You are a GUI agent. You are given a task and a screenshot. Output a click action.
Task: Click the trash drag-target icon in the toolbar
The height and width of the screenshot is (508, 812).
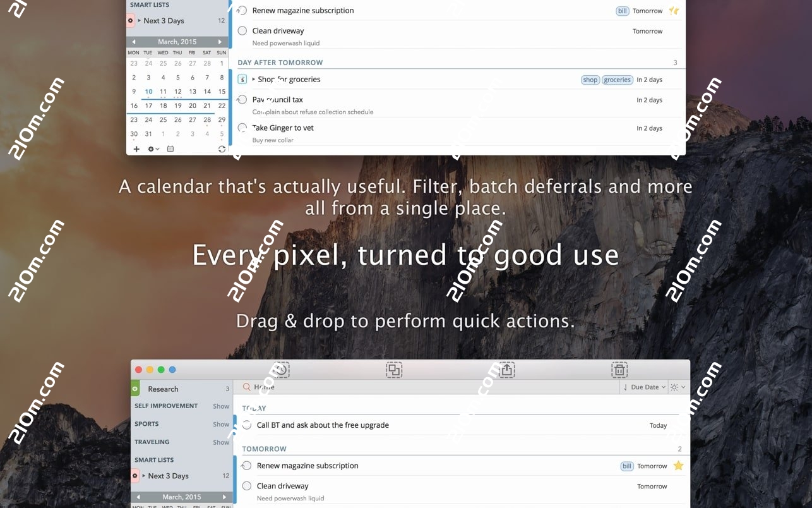tap(619, 370)
